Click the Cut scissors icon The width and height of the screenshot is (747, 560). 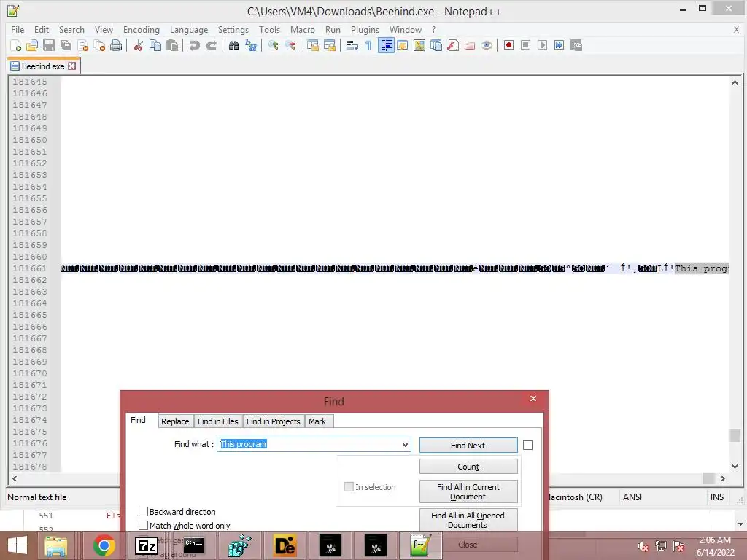point(139,45)
